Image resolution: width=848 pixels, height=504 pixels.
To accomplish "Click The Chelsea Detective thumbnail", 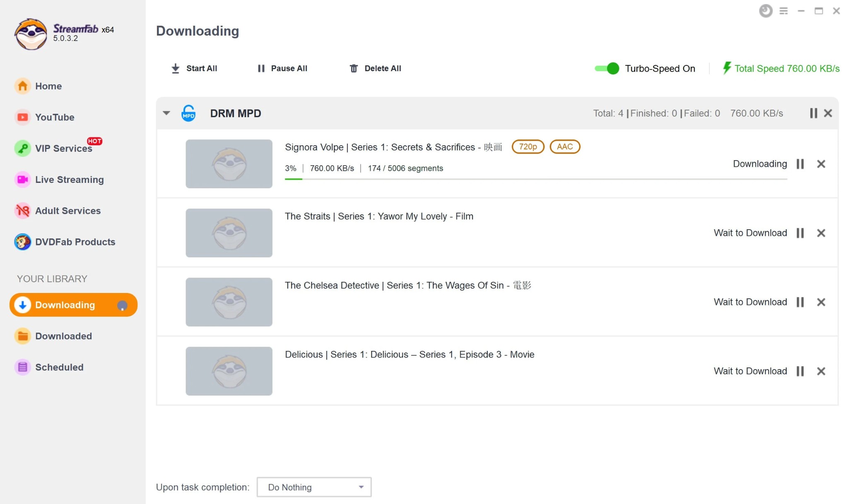I will click(229, 302).
